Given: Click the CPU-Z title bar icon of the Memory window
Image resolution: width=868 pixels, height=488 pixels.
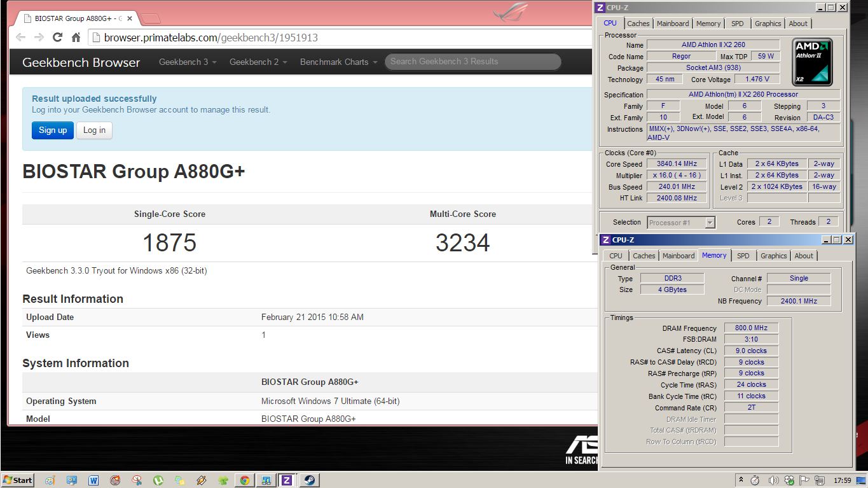Looking at the screenshot, I should pyautogui.click(x=606, y=240).
